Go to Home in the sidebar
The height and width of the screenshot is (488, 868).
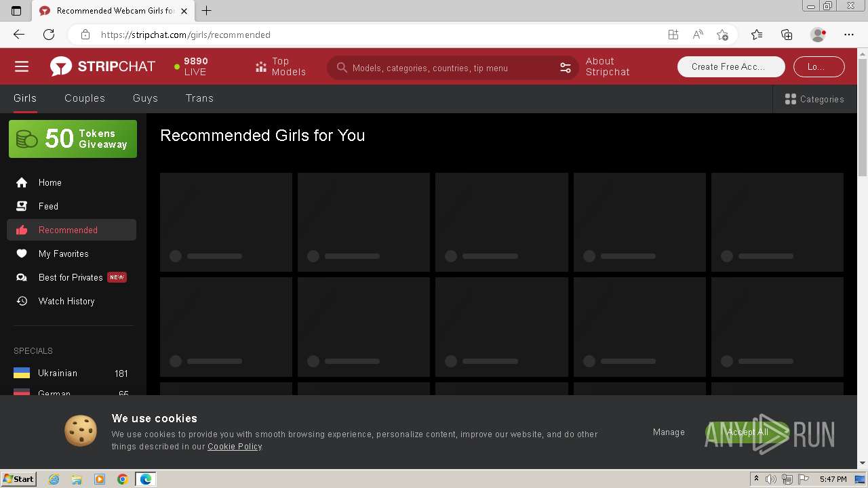pos(71,182)
